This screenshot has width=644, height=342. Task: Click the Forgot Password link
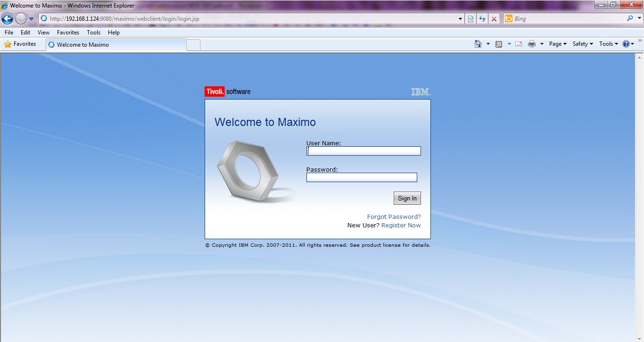click(394, 217)
